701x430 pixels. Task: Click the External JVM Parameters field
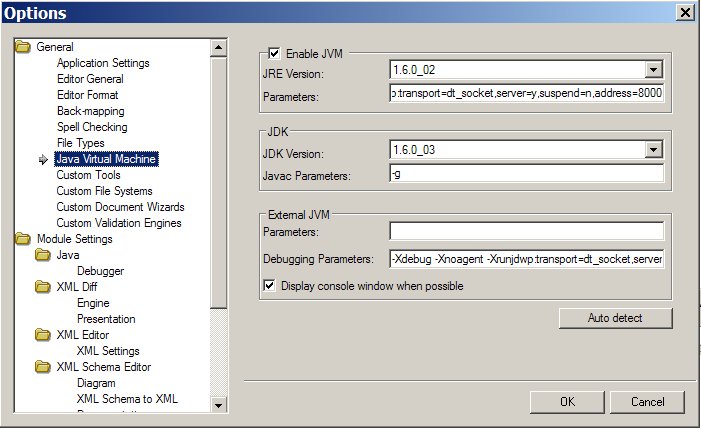click(x=526, y=232)
